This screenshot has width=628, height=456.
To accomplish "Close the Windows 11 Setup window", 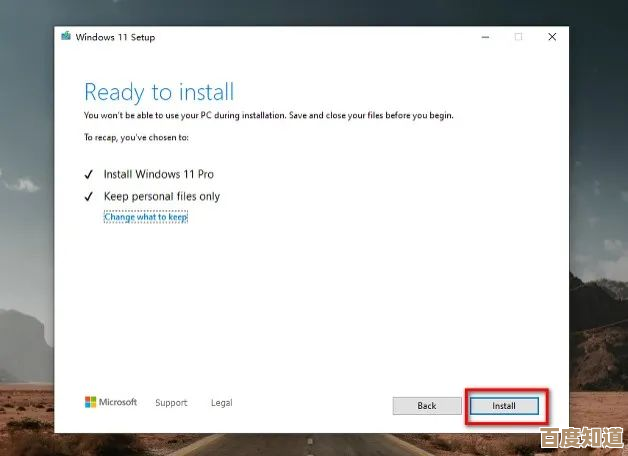I will click(x=551, y=37).
